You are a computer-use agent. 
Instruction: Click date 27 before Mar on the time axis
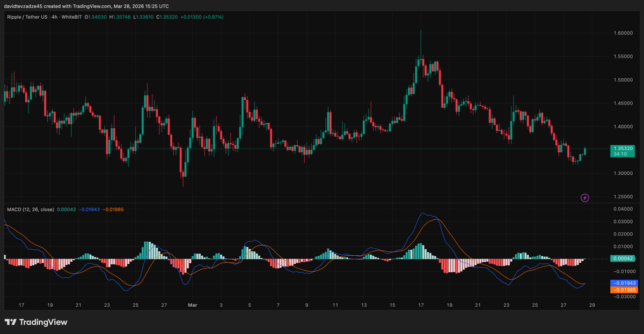pyautogui.click(x=164, y=305)
